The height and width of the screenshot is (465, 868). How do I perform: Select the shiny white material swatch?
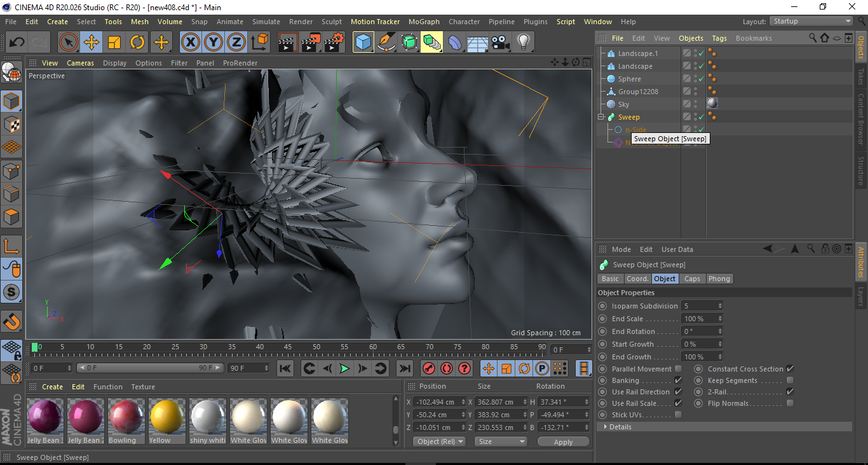click(207, 421)
